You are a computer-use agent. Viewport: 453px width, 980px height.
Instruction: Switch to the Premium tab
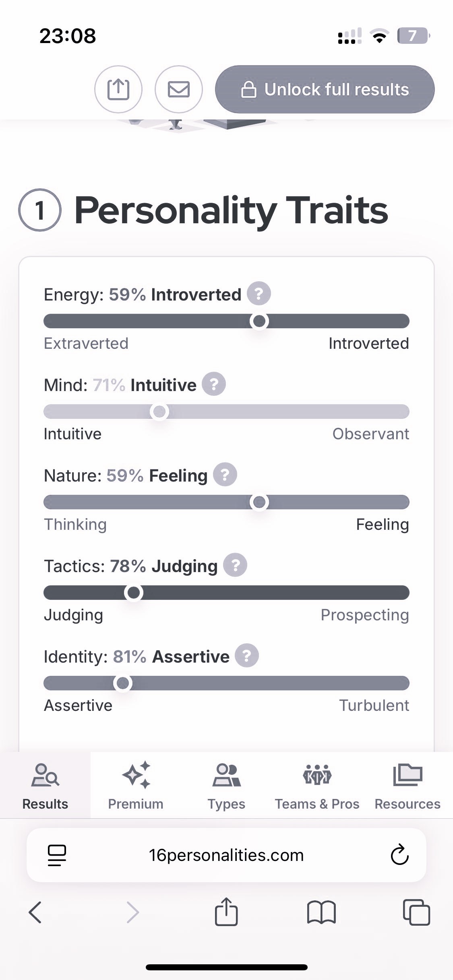coord(136,785)
